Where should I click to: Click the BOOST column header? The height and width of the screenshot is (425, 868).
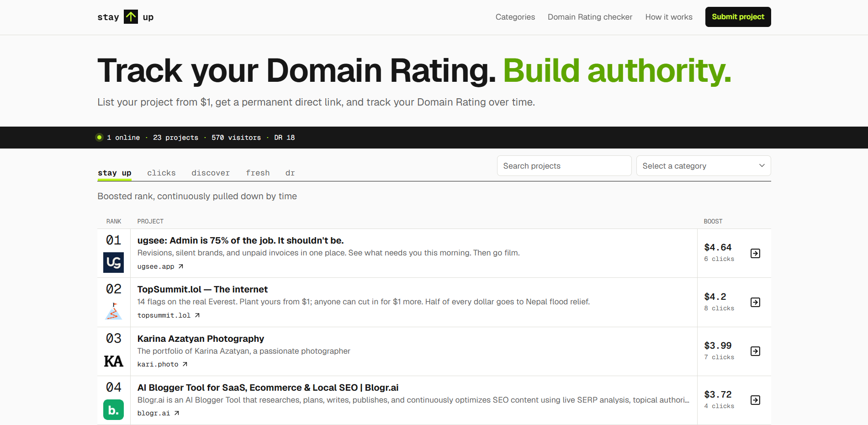tap(713, 221)
